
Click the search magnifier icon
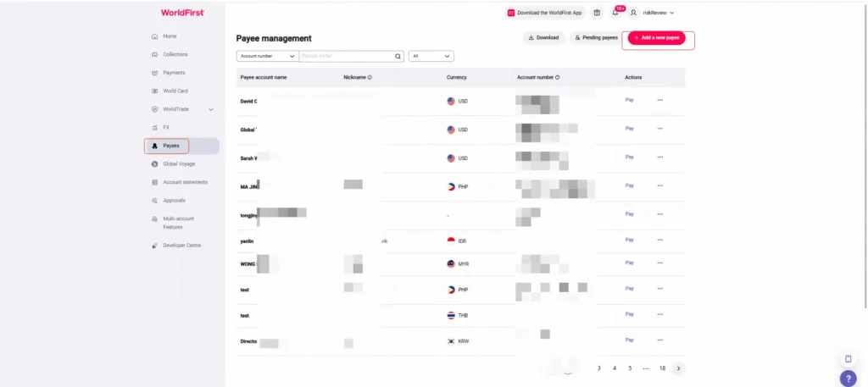(x=398, y=57)
